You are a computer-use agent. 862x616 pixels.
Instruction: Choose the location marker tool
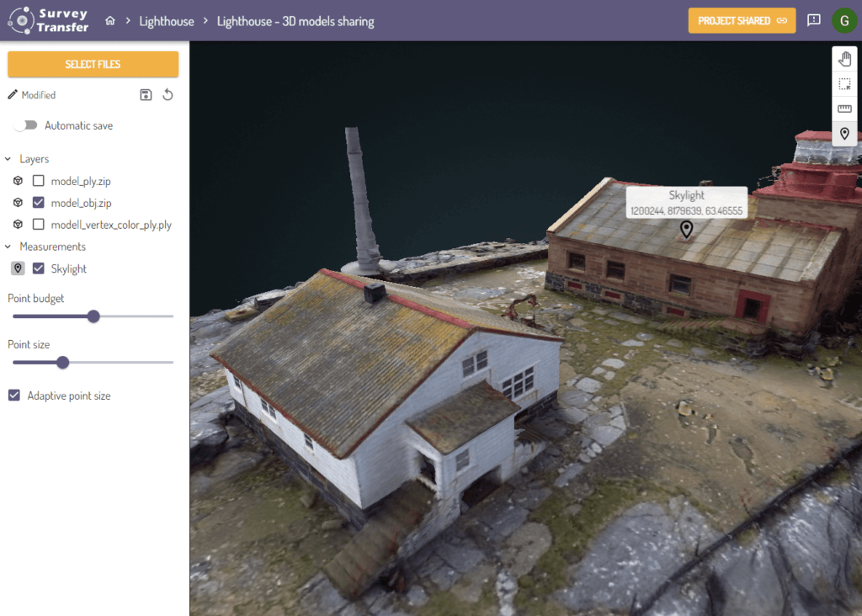(844, 134)
